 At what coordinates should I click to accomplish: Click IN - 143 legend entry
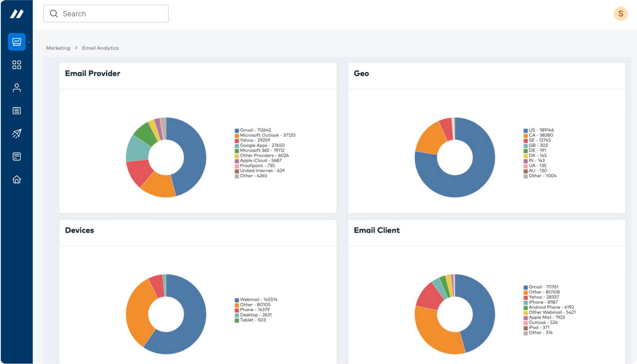(534, 160)
